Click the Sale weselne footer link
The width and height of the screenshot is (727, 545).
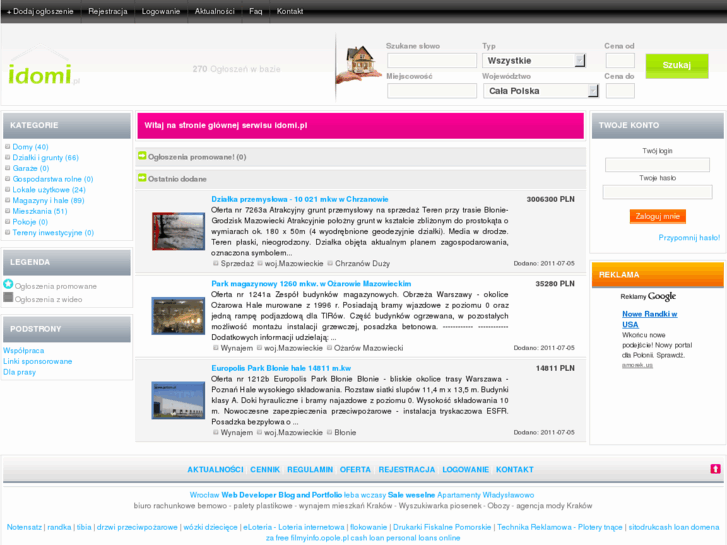click(411, 495)
